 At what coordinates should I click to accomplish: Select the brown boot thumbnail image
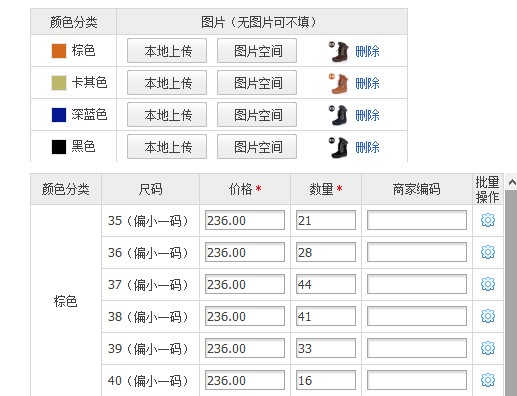(x=339, y=52)
